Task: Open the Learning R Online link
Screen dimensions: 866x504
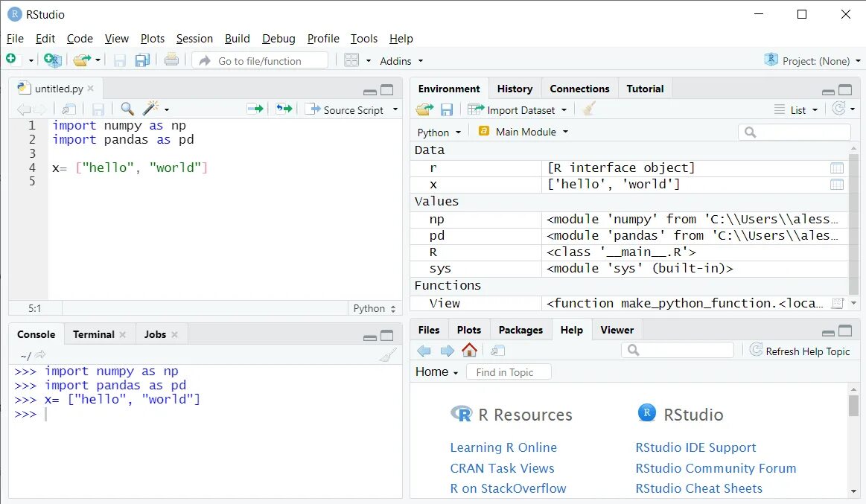Action: [503, 447]
